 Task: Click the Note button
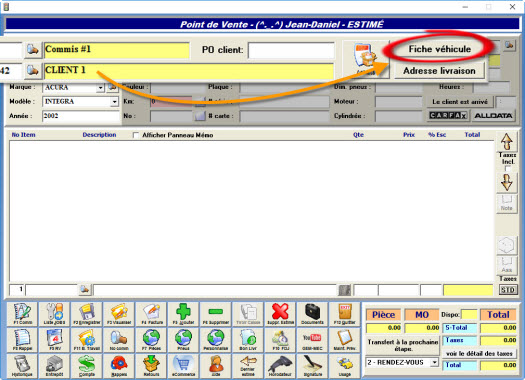pyautogui.click(x=507, y=203)
